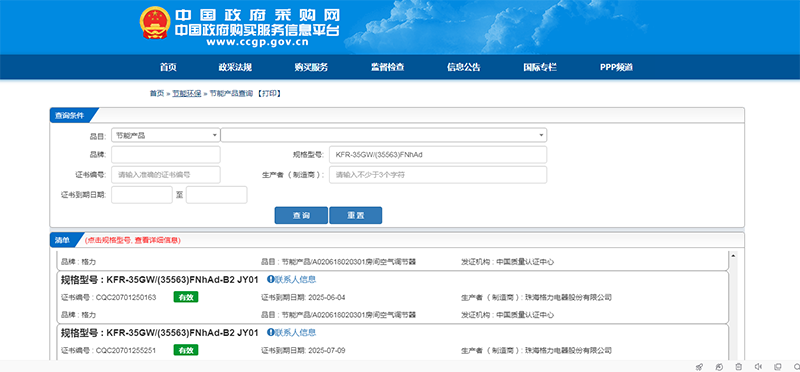
Task: Expand the wide empty sub-category dropdown
Action: pos(384,135)
